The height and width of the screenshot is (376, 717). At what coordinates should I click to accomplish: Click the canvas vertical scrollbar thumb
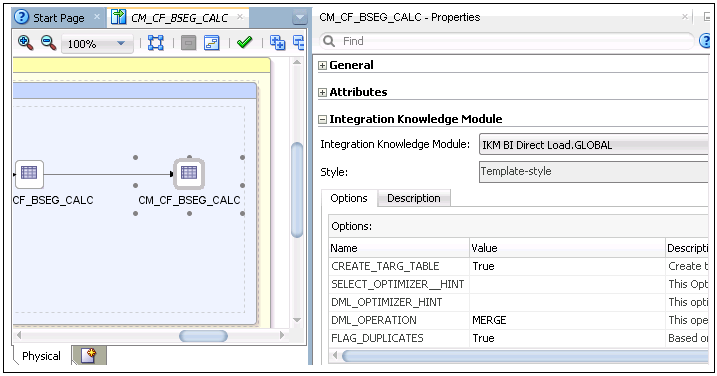pyautogui.click(x=297, y=189)
